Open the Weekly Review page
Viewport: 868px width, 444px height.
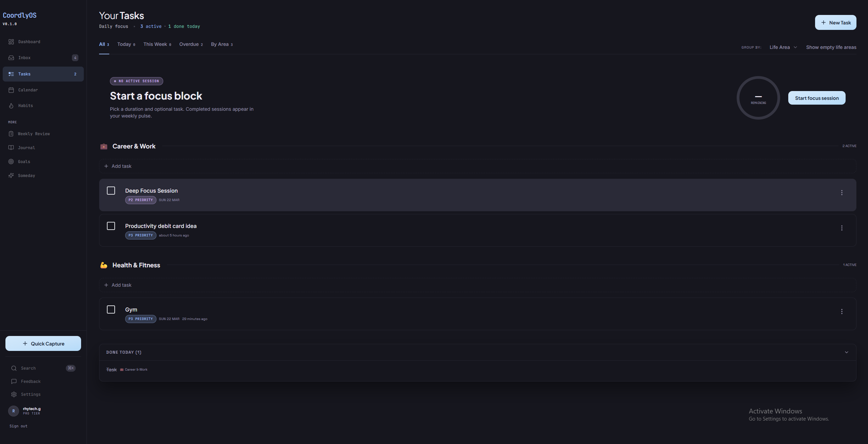click(x=34, y=134)
